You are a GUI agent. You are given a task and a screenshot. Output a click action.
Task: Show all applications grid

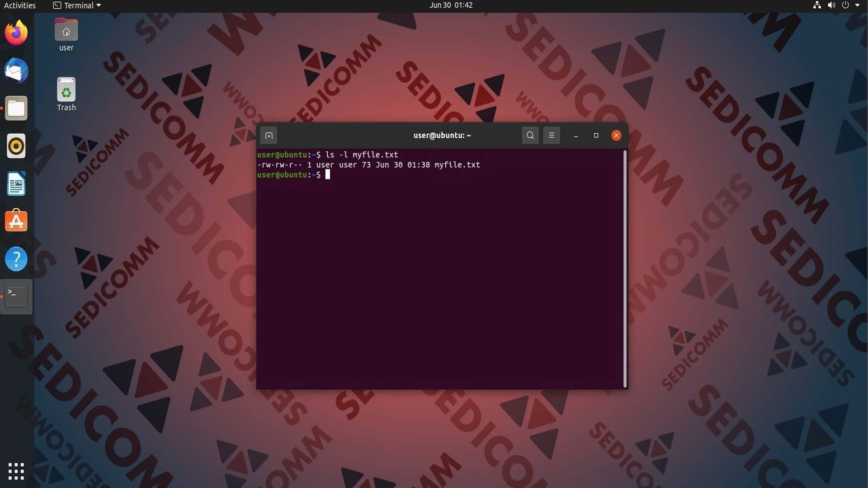pyautogui.click(x=16, y=471)
